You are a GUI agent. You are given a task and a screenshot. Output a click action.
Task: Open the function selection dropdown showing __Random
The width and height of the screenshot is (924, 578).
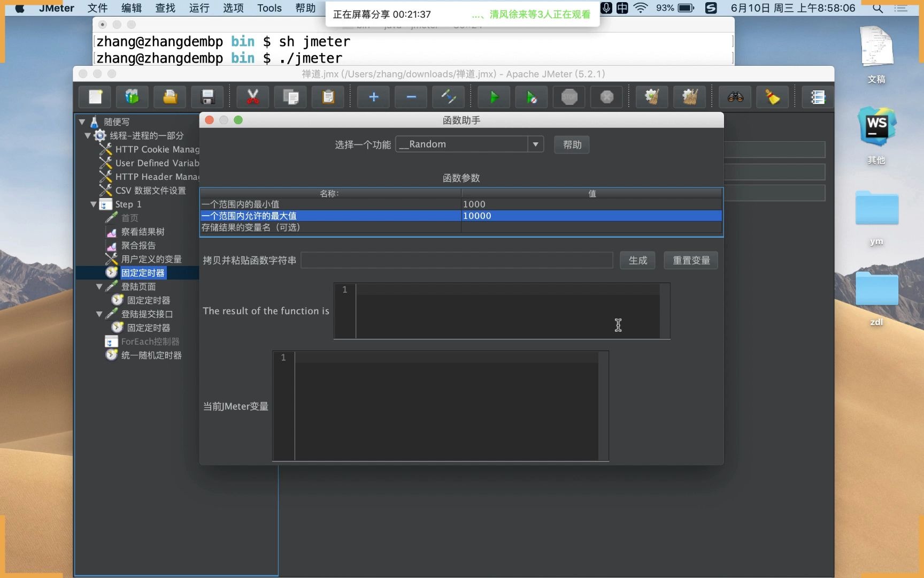pyautogui.click(x=469, y=144)
